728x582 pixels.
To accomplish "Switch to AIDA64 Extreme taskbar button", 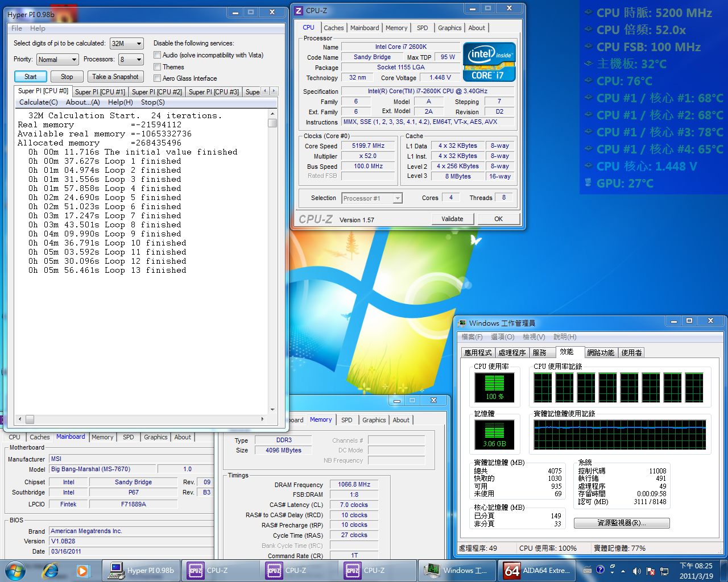I will [535, 571].
